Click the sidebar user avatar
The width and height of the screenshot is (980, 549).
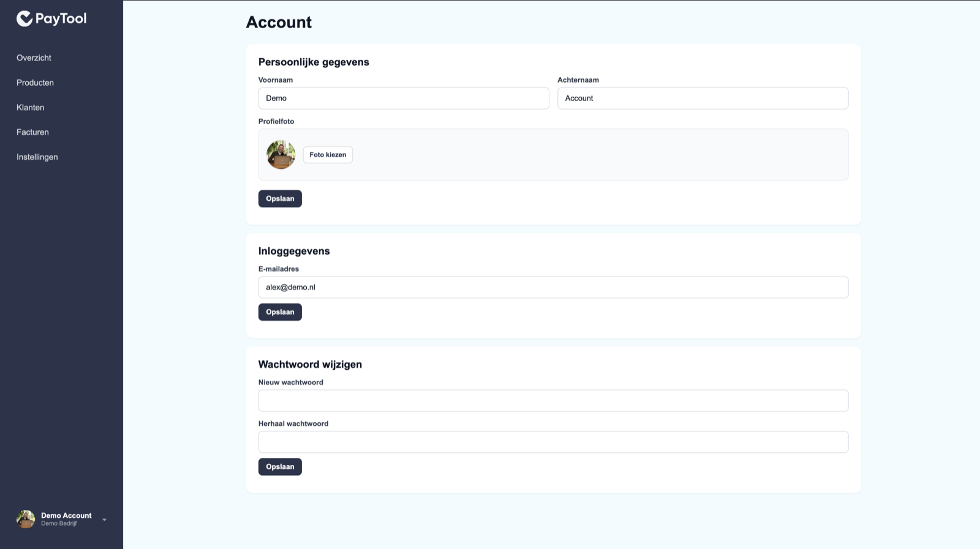[x=26, y=519]
